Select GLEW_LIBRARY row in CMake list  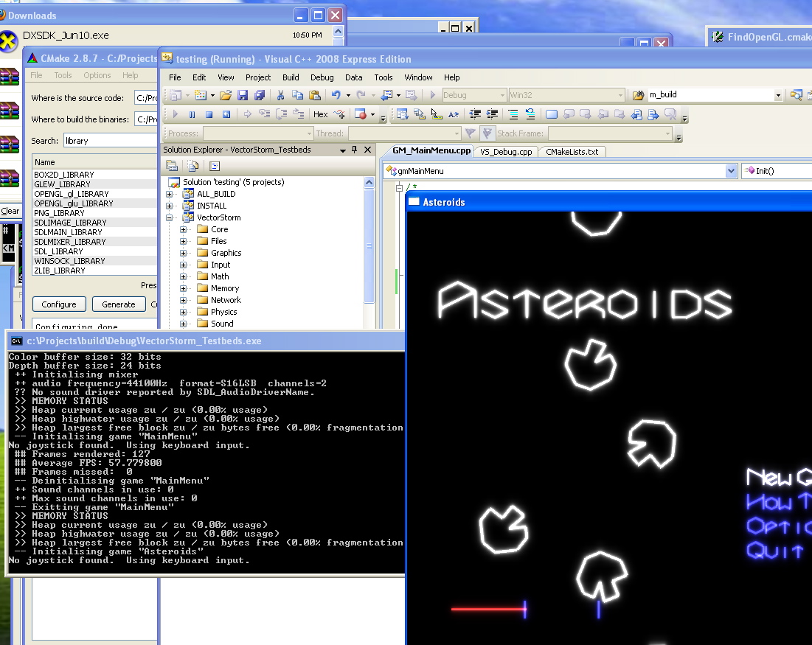click(x=94, y=184)
